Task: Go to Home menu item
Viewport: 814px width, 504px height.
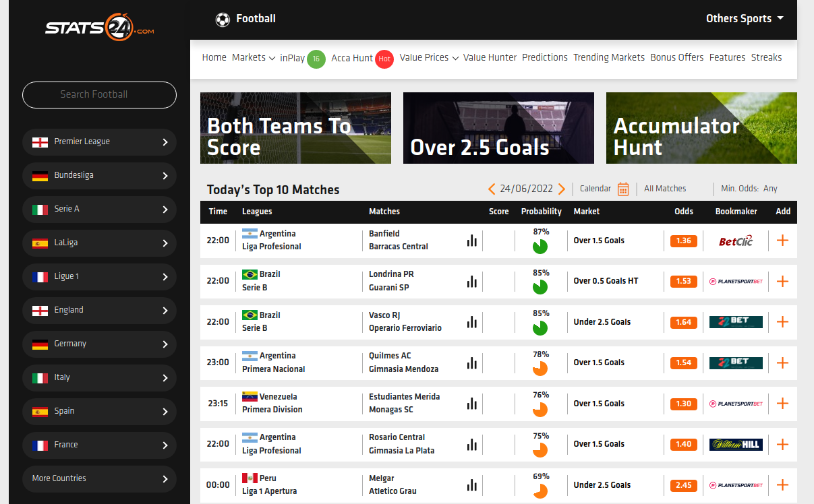Action: coord(214,58)
